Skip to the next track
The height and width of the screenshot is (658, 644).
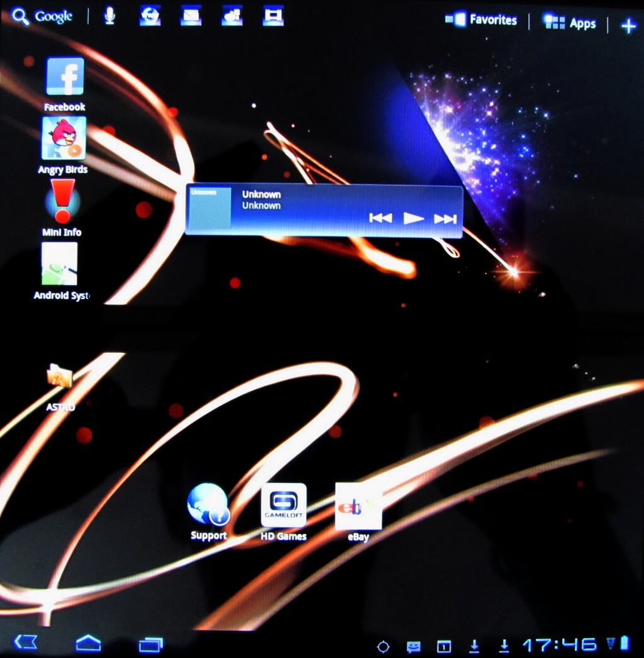[446, 218]
